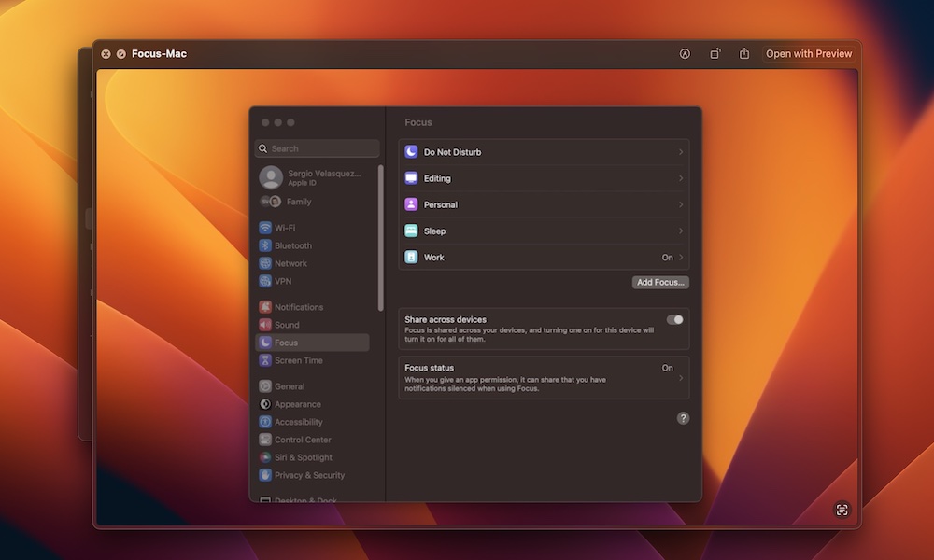
Task: Click Share across devices heading text
Action: tap(446, 319)
